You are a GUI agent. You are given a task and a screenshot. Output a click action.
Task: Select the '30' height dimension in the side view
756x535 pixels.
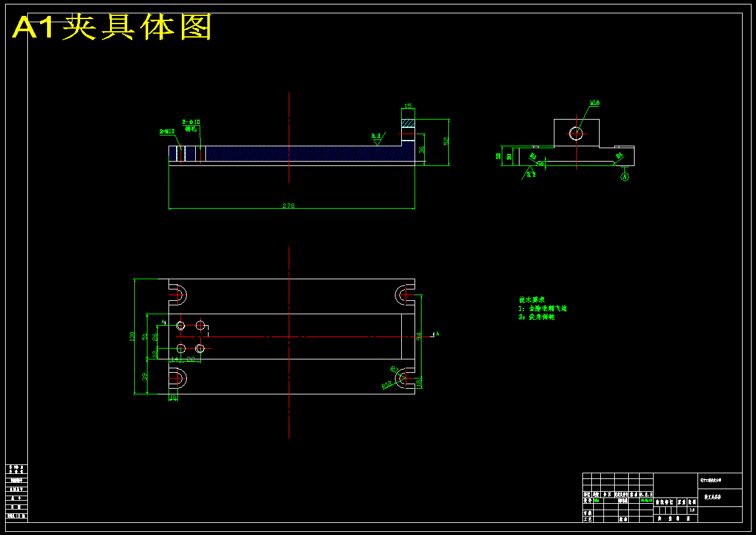pyautogui.click(x=509, y=156)
